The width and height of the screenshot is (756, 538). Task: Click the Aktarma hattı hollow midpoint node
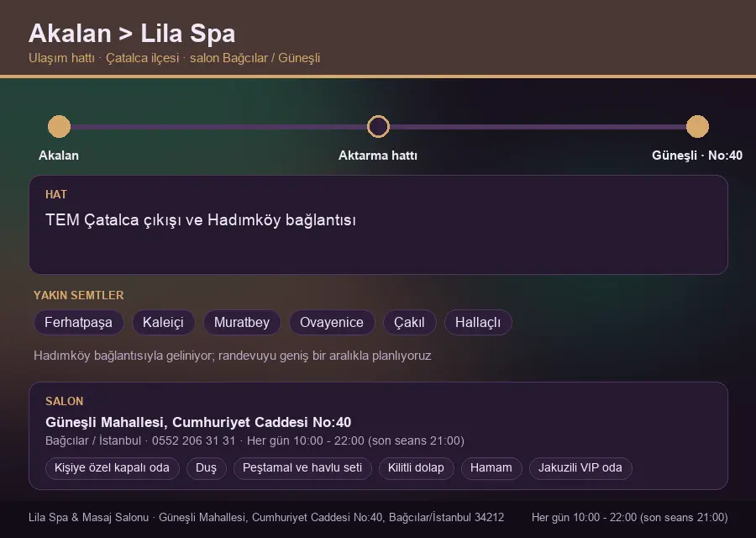(x=378, y=126)
